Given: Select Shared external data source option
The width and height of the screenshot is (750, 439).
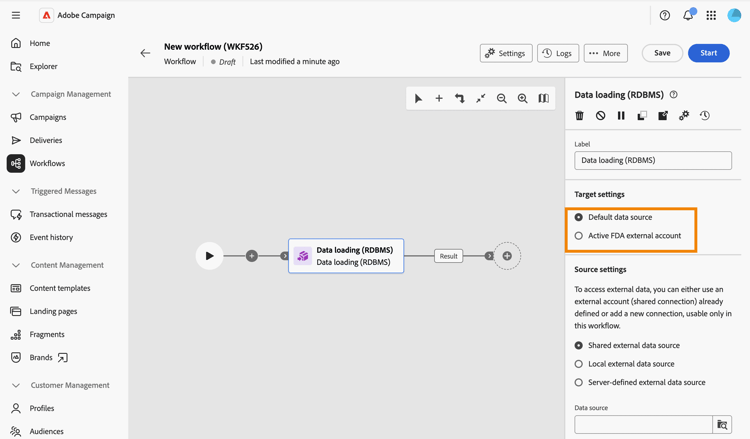Looking at the screenshot, I should pos(579,345).
